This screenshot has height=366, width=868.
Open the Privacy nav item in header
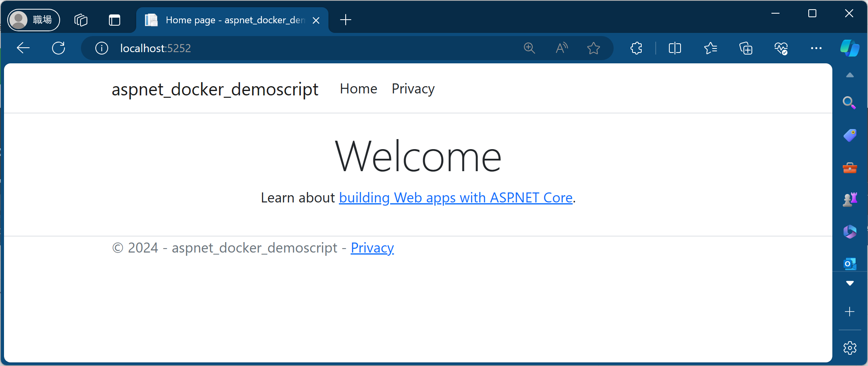(413, 89)
